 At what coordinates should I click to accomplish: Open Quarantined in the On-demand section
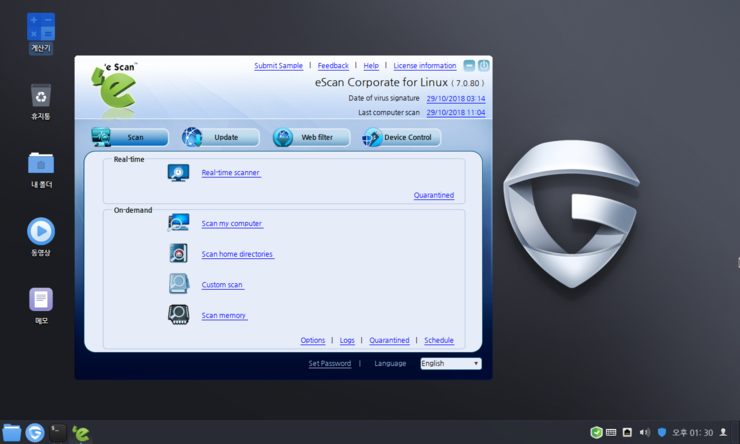click(x=389, y=340)
